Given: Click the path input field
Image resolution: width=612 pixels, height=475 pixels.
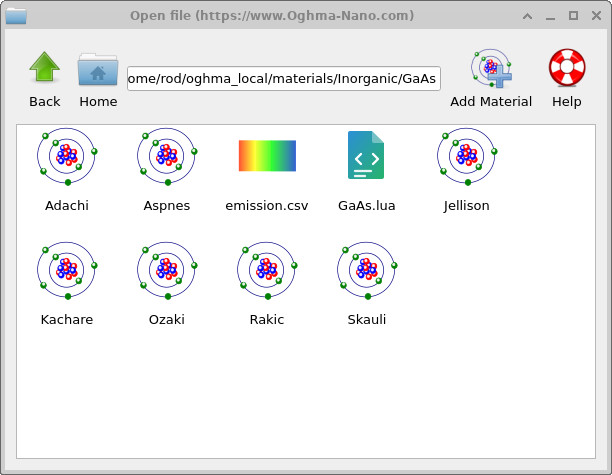Looking at the screenshot, I should (284, 78).
